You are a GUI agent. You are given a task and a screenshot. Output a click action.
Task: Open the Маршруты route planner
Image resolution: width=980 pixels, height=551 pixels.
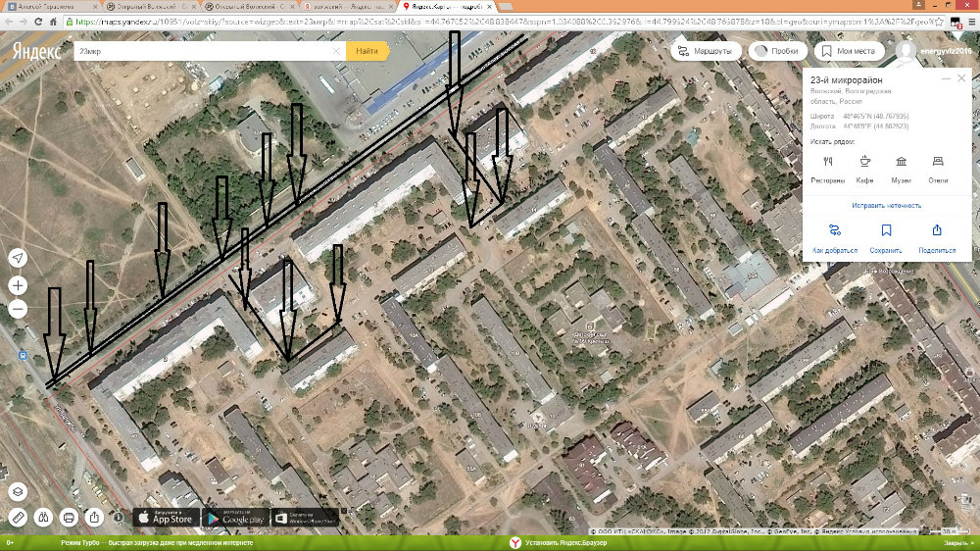(x=704, y=51)
